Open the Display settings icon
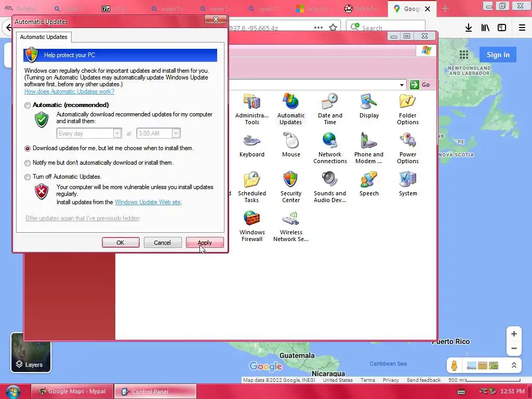532x399 pixels. tap(369, 106)
